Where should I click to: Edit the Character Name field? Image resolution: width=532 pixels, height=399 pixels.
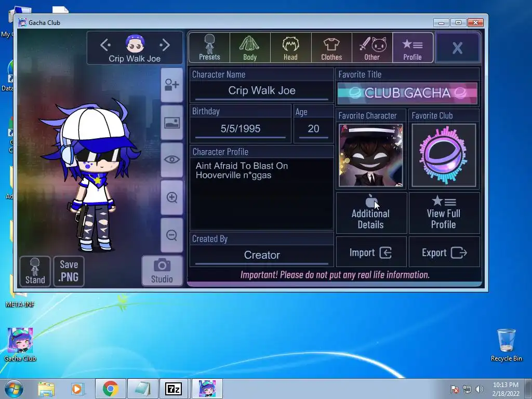pos(262,90)
